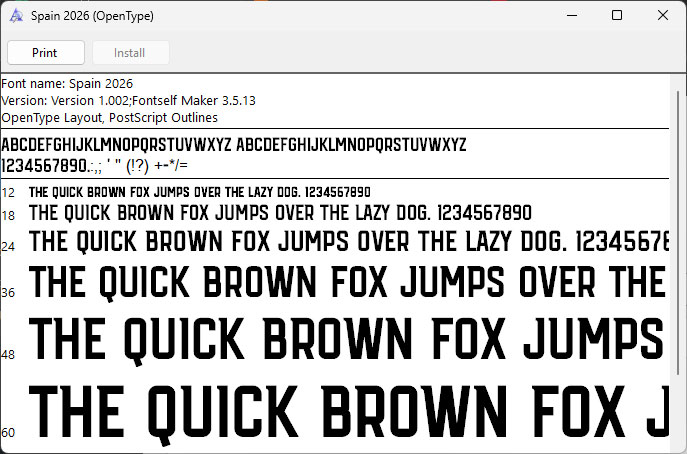
Task: Click the 12-point quick brown fox sample
Action: tap(199, 192)
